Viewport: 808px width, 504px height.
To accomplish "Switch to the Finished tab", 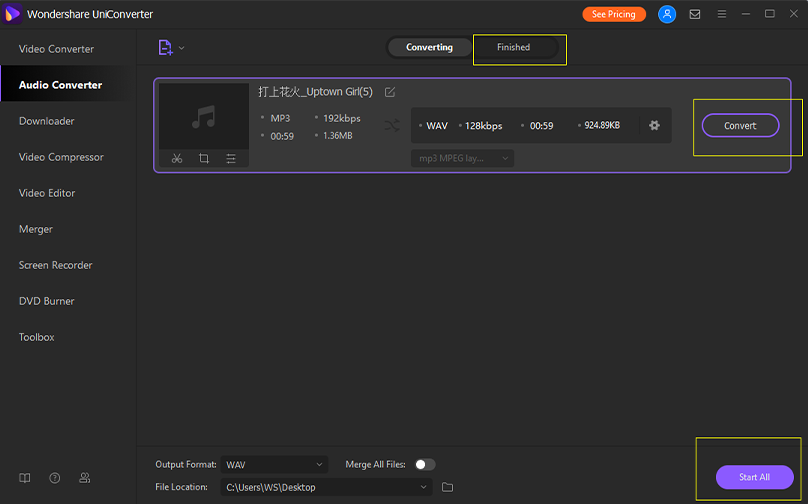I will (x=514, y=47).
